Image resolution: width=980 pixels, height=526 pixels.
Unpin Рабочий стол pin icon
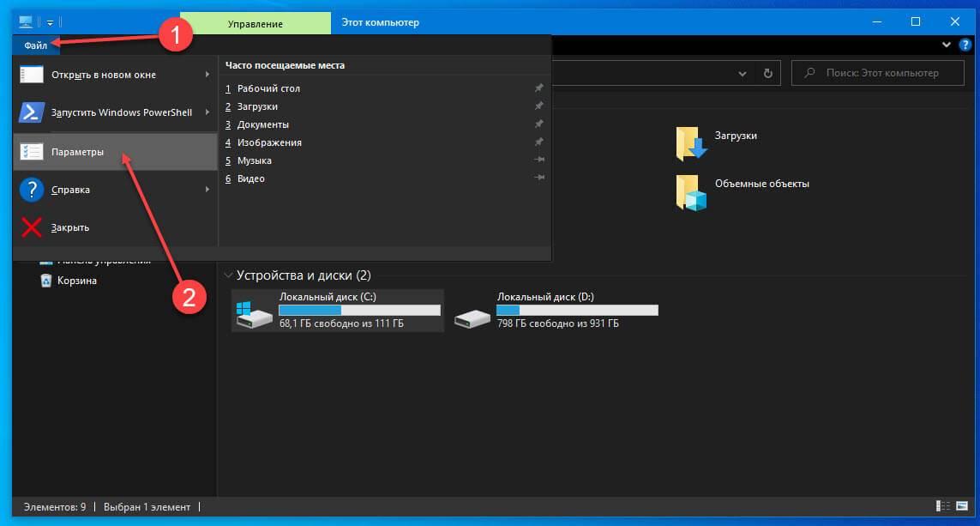coord(538,88)
